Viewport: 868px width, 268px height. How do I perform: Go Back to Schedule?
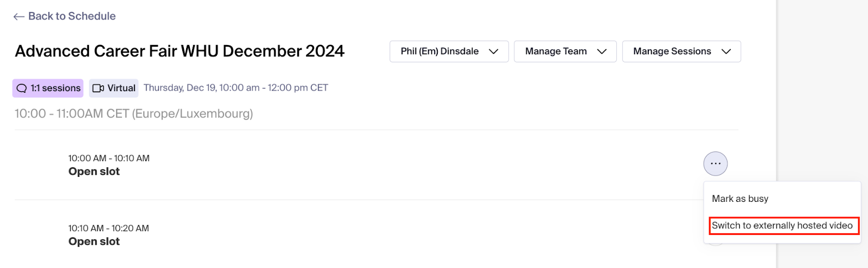coord(65,16)
